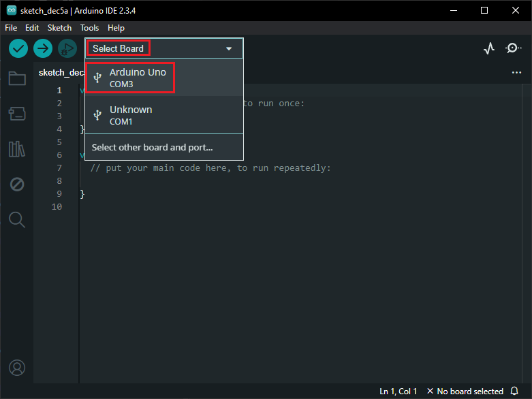Open the Library Manager sidebar

(17, 149)
